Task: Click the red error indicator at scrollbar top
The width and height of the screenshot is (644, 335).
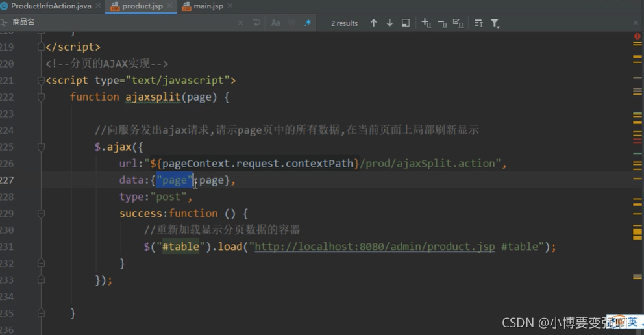Action: pyautogui.click(x=638, y=36)
